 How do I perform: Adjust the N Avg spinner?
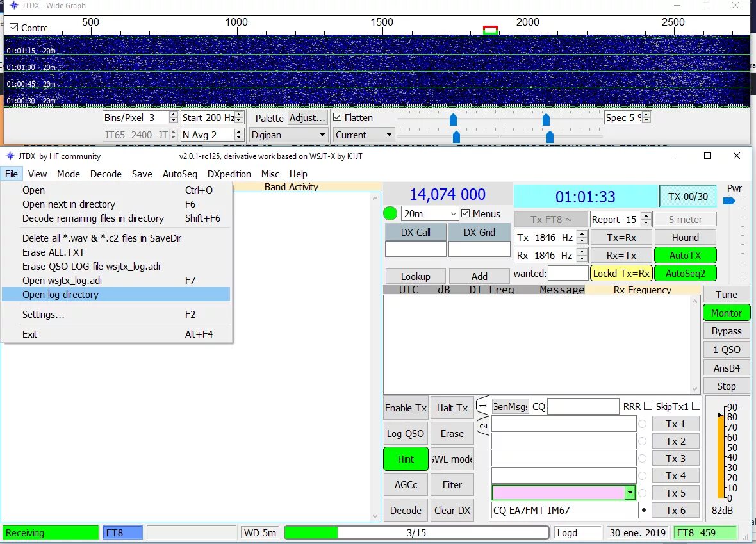click(239, 135)
